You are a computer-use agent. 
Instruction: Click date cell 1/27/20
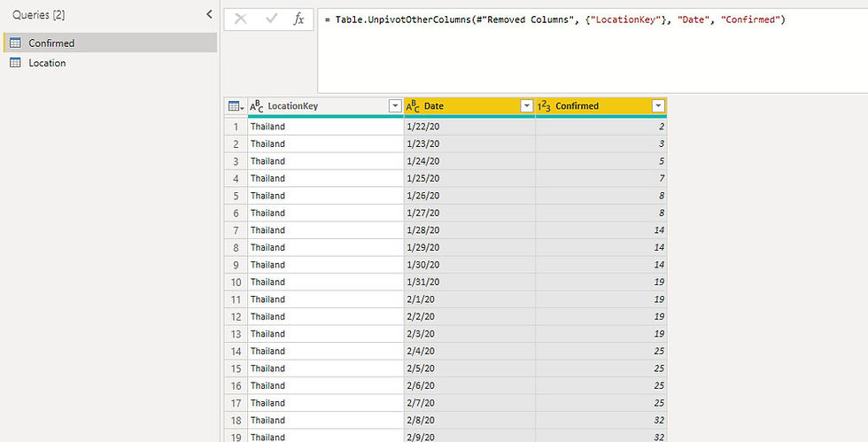[469, 213]
